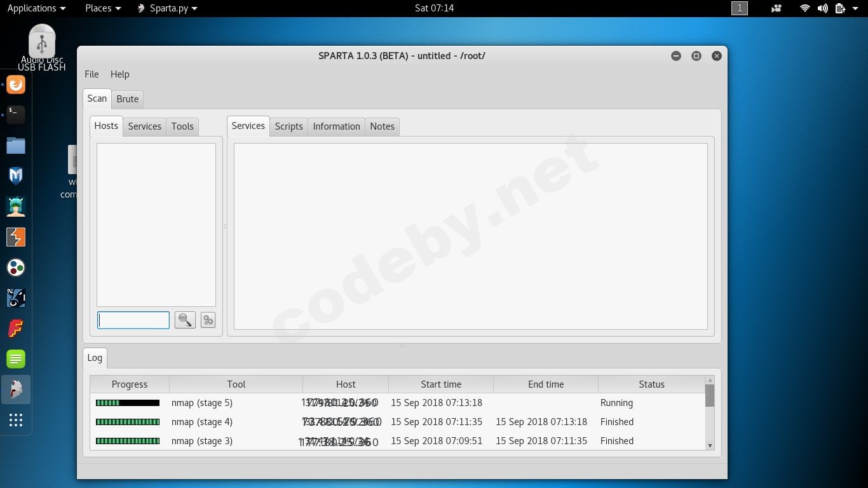Click Finished status of nmap stage 3
The image size is (868, 488).
(x=617, y=441)
